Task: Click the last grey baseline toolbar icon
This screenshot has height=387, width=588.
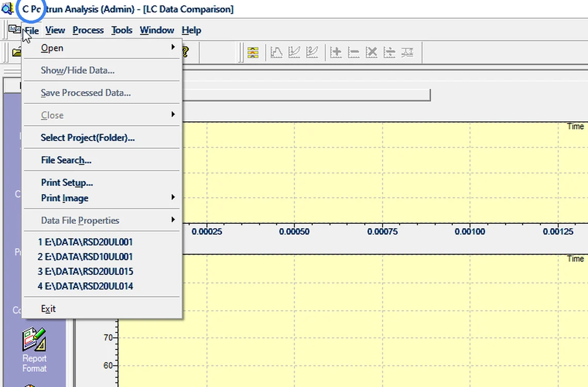Action: (407, 53)
